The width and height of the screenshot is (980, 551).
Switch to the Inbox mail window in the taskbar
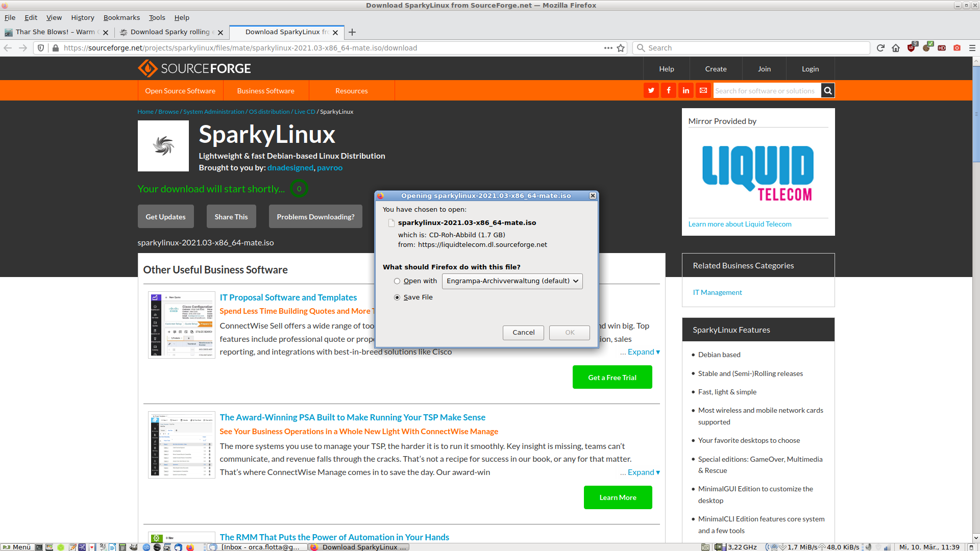pos(257,547)
